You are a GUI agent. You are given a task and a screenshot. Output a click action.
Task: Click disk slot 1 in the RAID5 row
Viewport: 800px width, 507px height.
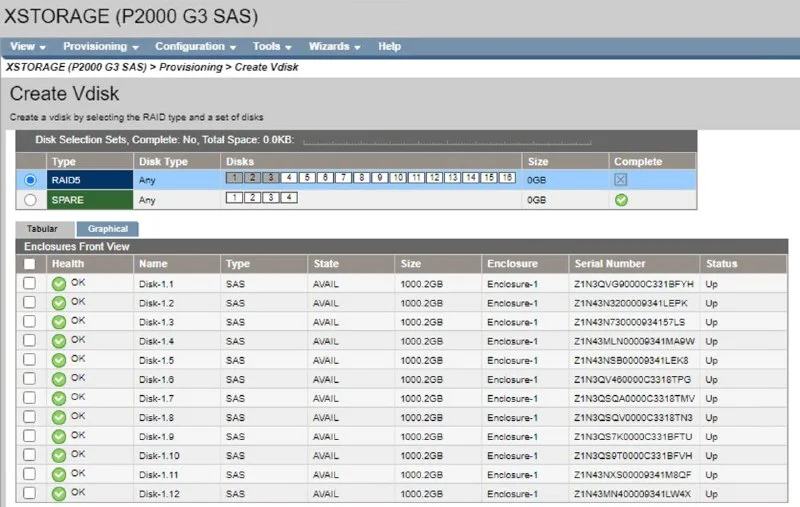pyautogui.click(x=235, y=178)
